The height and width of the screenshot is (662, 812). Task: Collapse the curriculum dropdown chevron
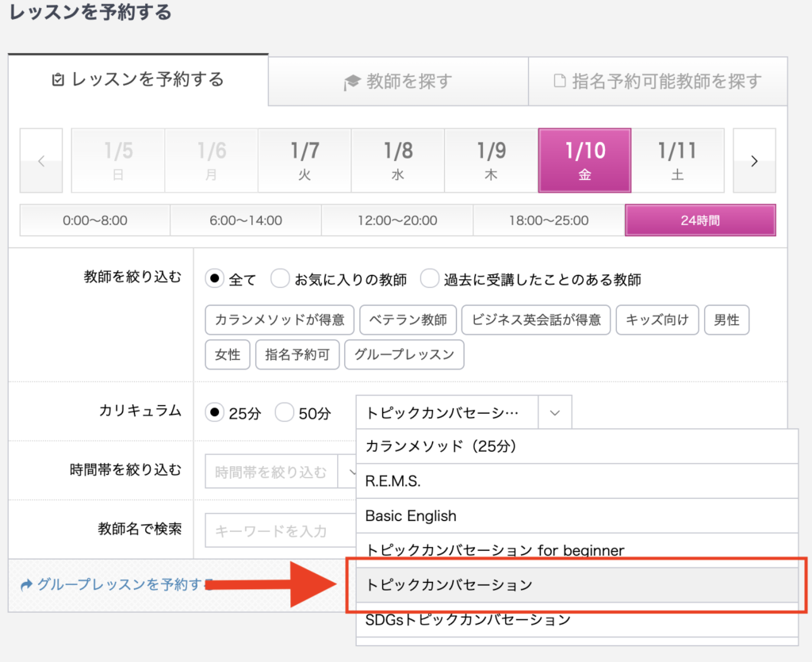[x=554, y=412]
